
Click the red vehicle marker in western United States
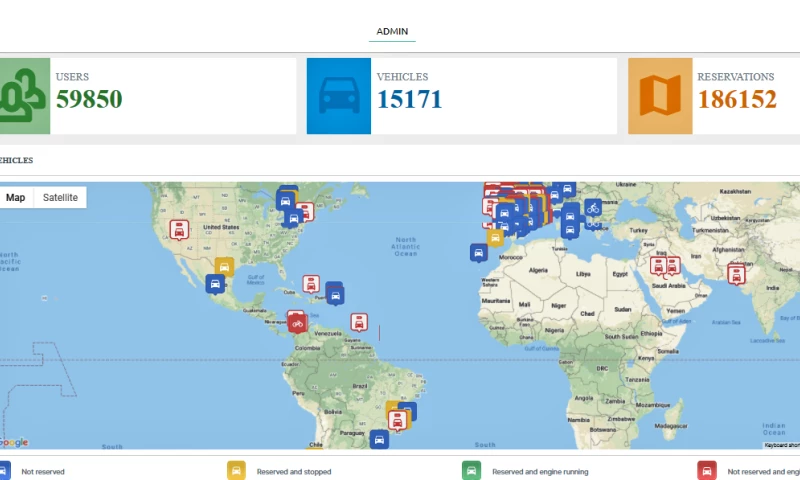click(179, 230)
